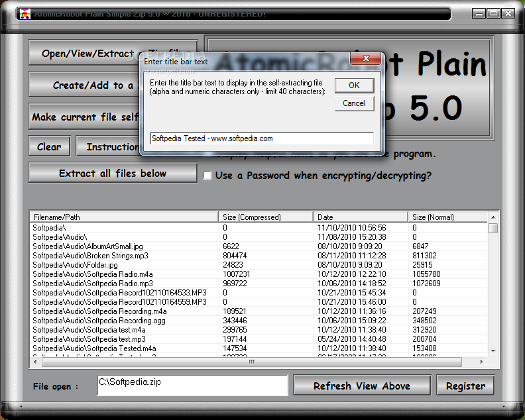Click the file list scroll down arrow
Screen dimensions: 525x420
click(493, 350)
